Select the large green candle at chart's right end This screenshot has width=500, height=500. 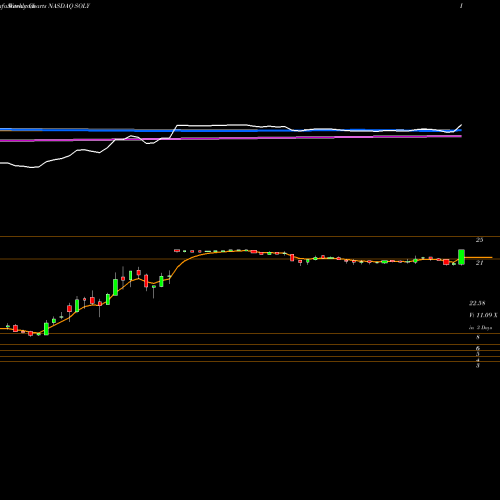pos(461,257)
